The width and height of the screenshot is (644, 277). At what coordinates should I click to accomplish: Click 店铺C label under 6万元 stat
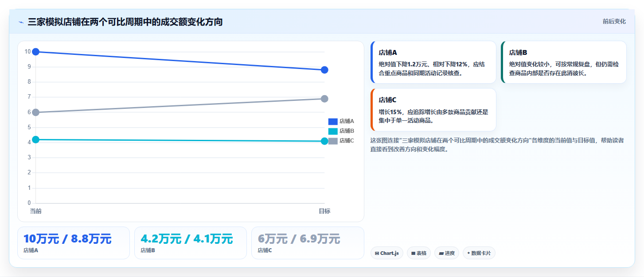[265, 250]
